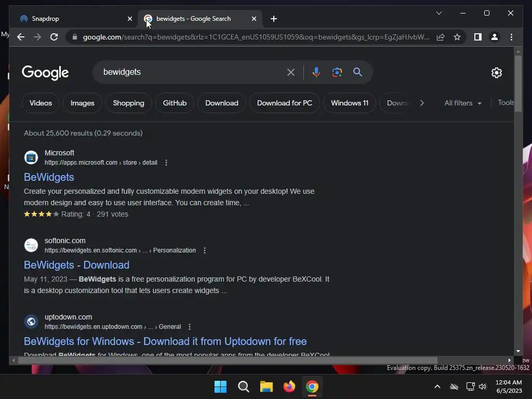
Task: Close the Snapdrop tab
Action: point(129,19)
